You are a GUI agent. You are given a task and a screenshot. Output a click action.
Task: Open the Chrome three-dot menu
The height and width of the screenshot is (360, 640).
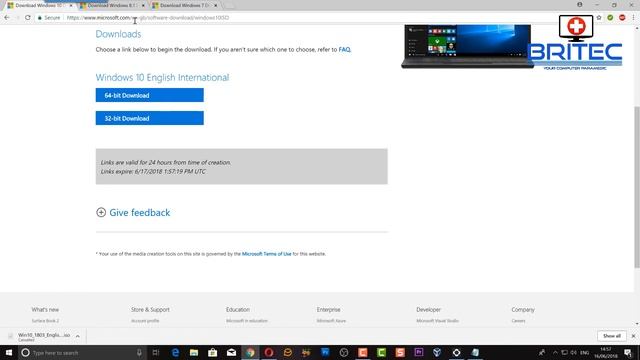[633, 18]
